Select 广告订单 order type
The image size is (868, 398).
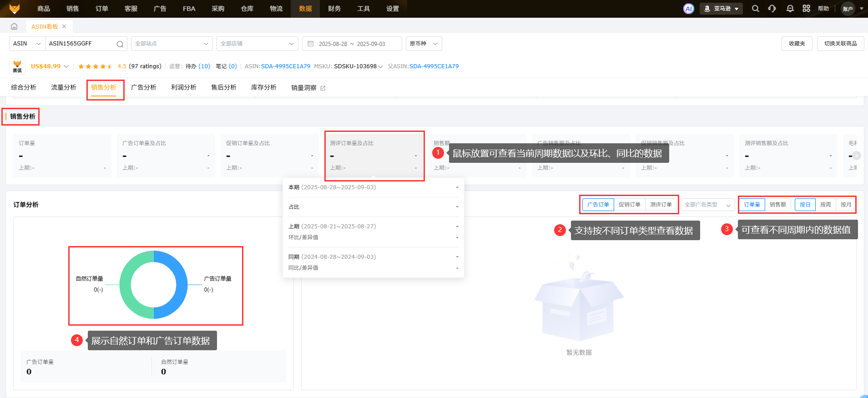point(598,205)
